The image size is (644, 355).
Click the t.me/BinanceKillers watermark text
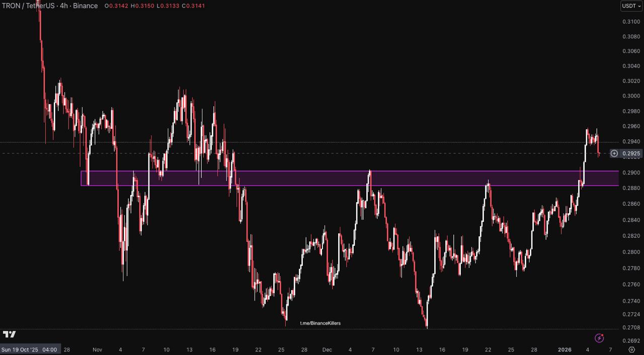tap(320, 323)
